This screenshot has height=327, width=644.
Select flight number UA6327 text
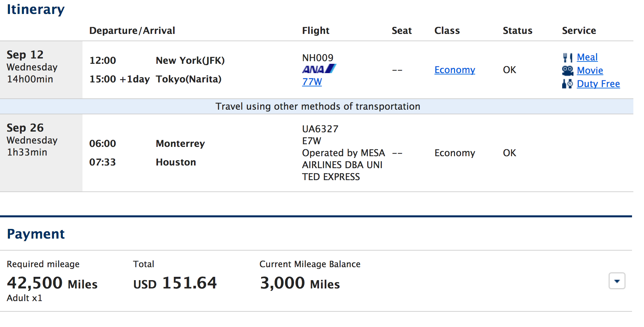(x=320, y=129)
